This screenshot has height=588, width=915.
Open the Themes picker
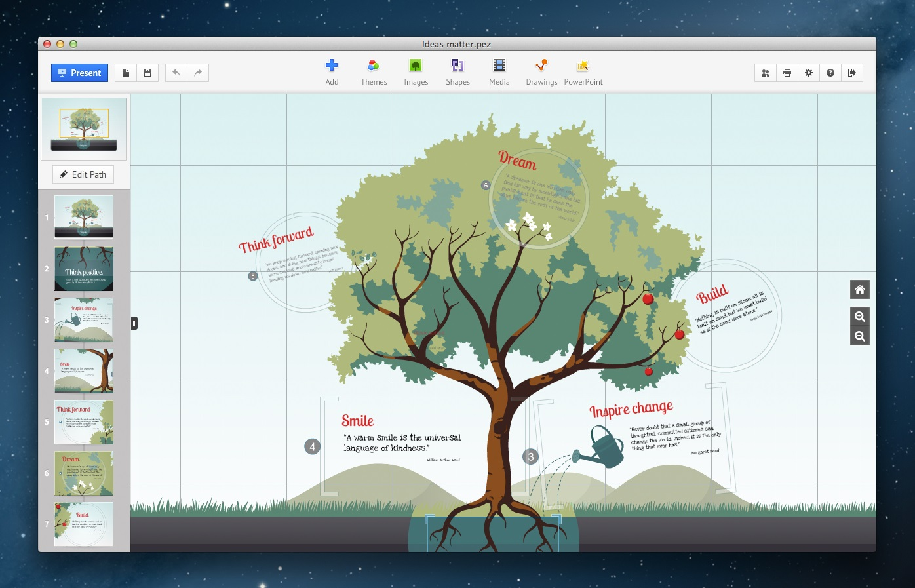click(x=374, y=71)
